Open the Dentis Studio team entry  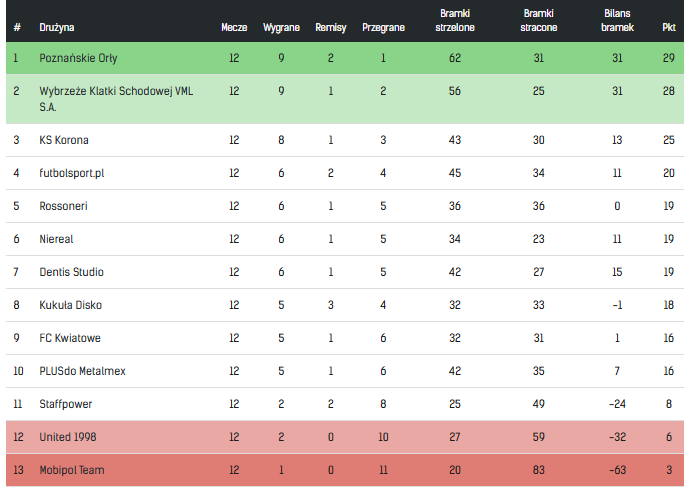click(71, 272)
